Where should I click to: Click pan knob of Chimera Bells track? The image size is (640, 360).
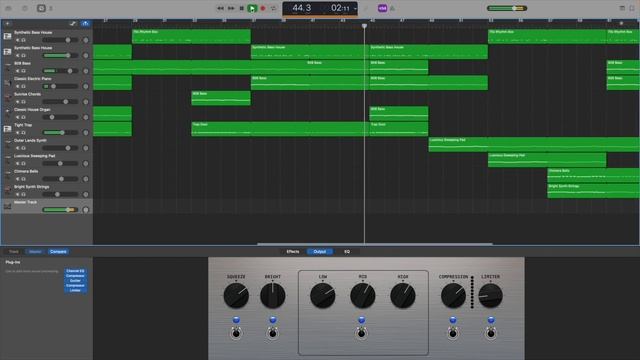(86, 179)
